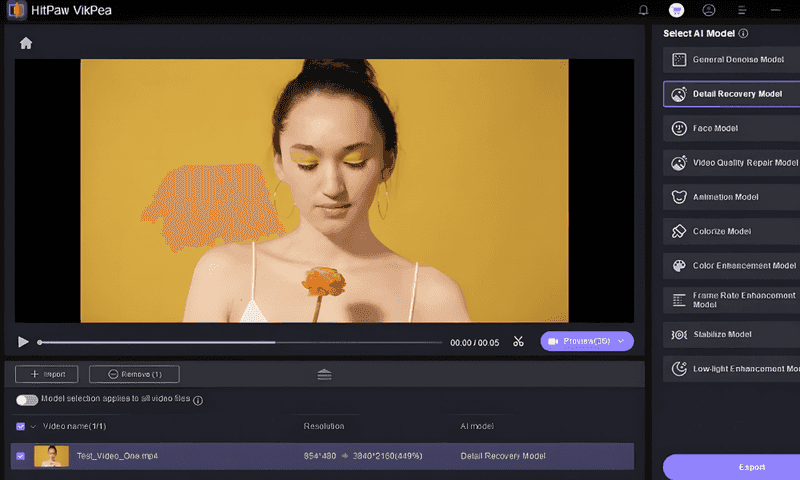Select the Animation Model

click(732, 197)
